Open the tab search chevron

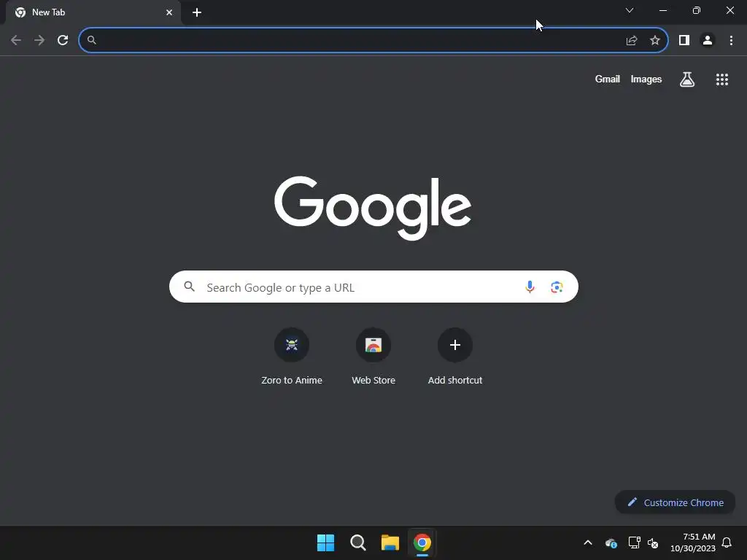(630, 10)
